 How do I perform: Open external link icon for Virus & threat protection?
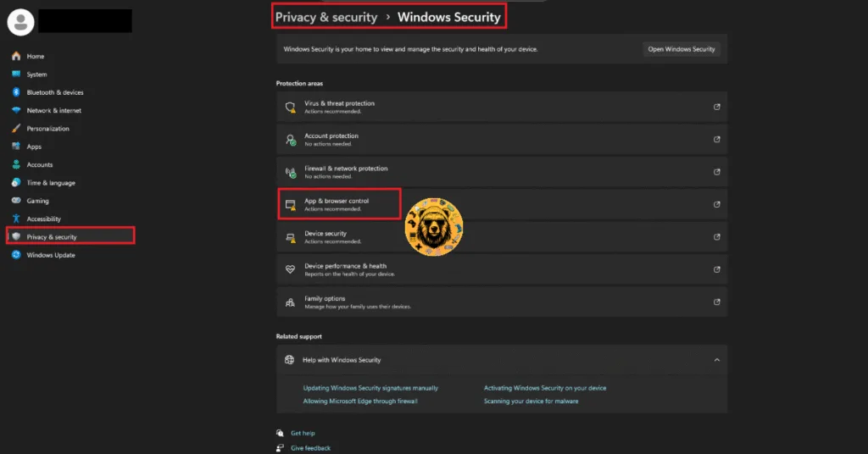coord(717,107)
